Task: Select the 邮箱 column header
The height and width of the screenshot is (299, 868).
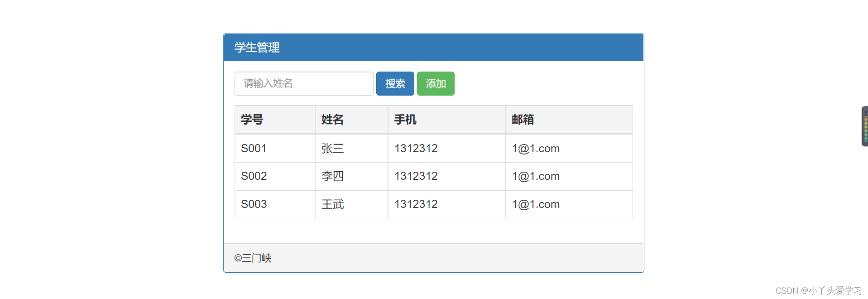Action: click(x=569, y=120)
